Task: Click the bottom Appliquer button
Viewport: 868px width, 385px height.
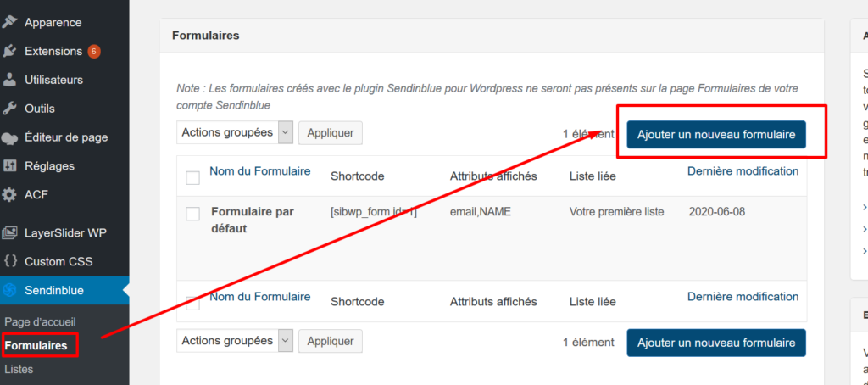Action: 331,341
